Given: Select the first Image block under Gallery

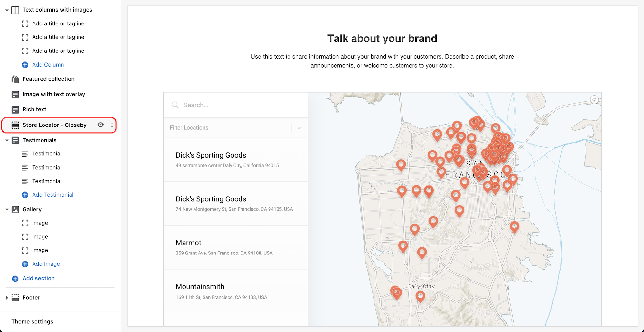Looking at the screenshot, I should pyautogui.click(x=40, y=223).
